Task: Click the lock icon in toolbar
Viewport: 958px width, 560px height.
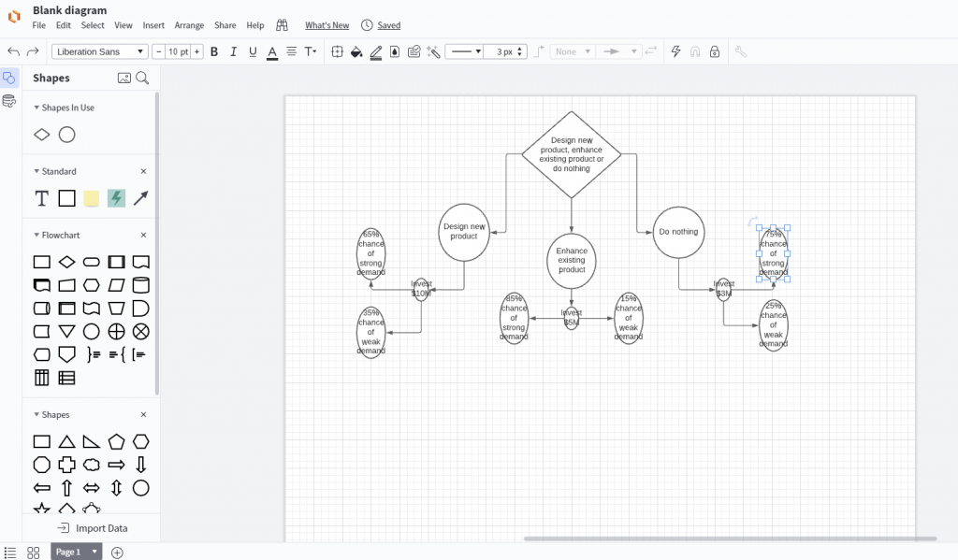Action: [715, 51]
